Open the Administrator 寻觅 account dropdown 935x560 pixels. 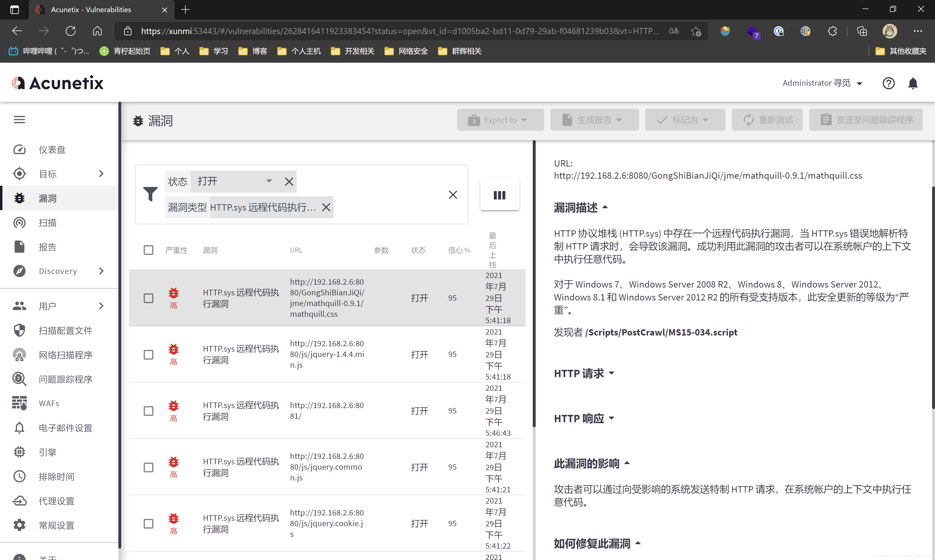click(x=823, y=83)
